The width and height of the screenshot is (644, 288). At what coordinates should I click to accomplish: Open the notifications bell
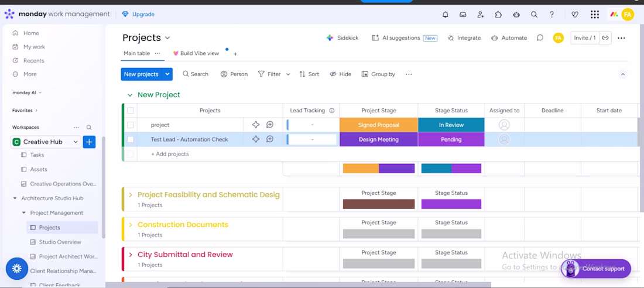tap(445, 15)
